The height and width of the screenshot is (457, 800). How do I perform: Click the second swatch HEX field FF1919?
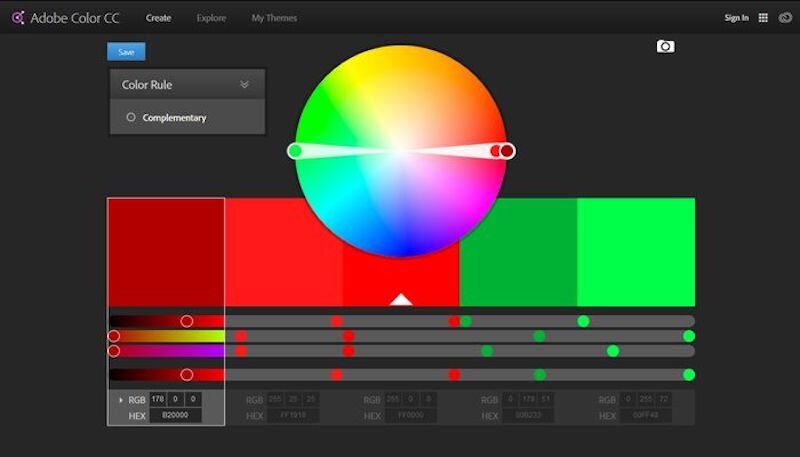[x=293, y=415]
